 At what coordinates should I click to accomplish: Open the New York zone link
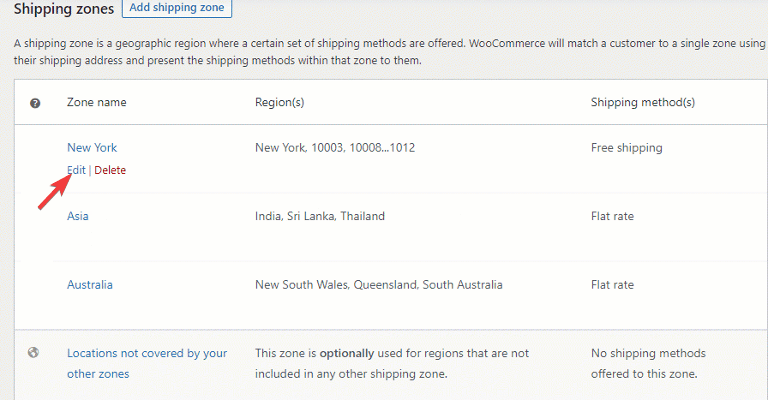coord(92,147)
